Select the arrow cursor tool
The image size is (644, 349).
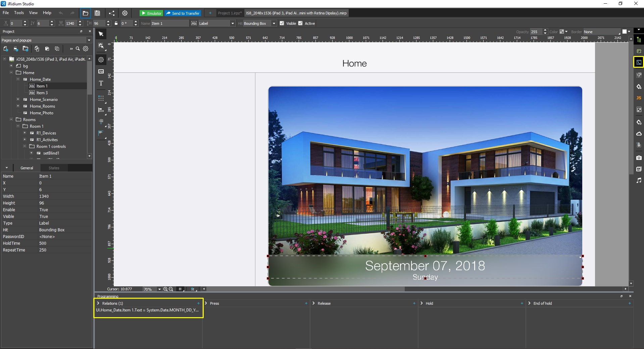click(x=101, y=34)
